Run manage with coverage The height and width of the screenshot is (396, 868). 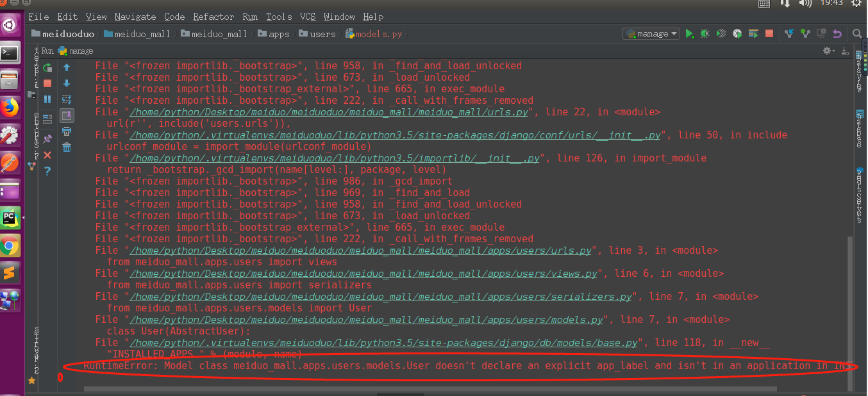[721, 33]
